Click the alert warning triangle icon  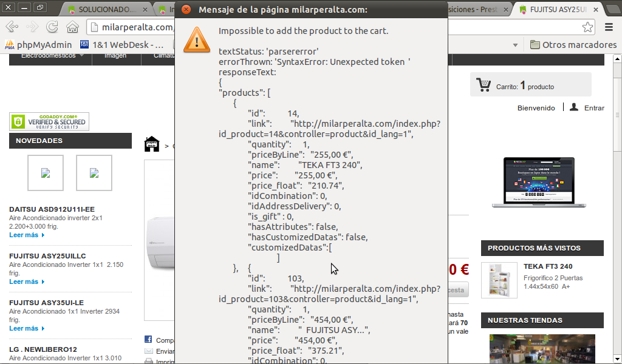click(x=197, y=40)
